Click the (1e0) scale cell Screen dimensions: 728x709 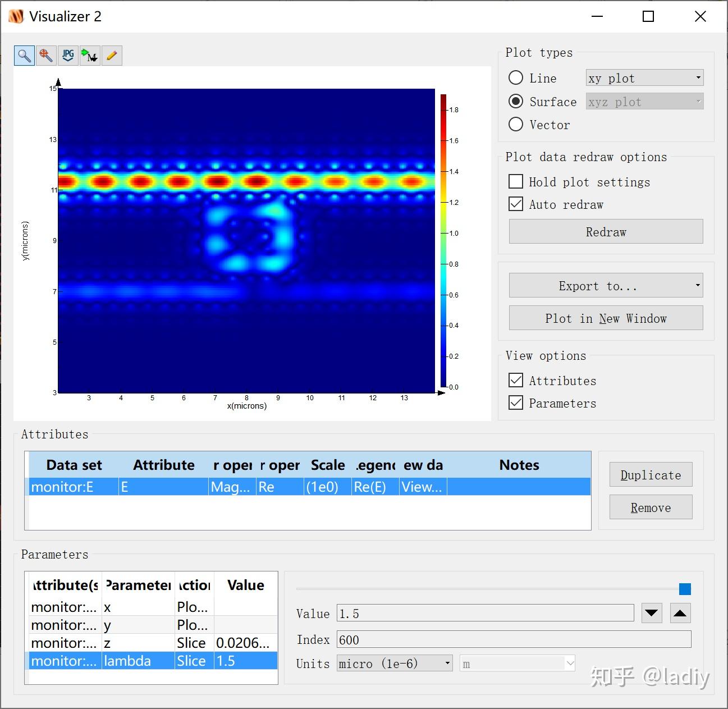[x=327, y=487]
